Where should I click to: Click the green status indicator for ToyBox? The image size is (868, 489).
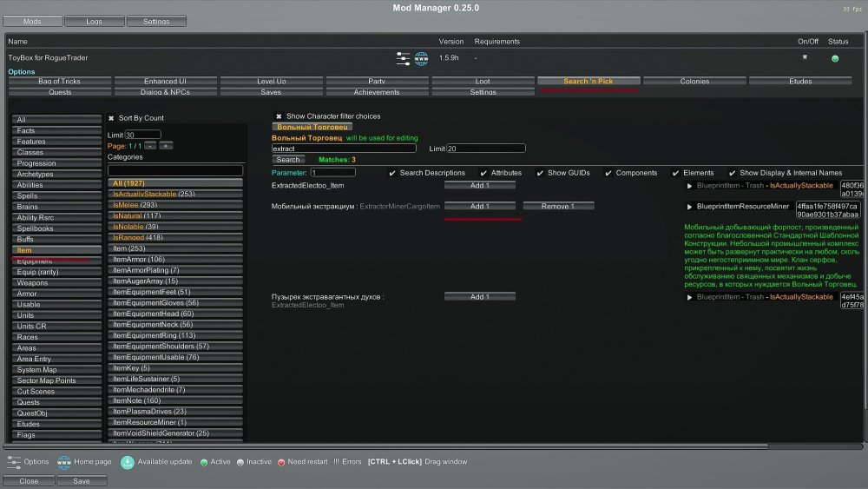click(835, 58)
